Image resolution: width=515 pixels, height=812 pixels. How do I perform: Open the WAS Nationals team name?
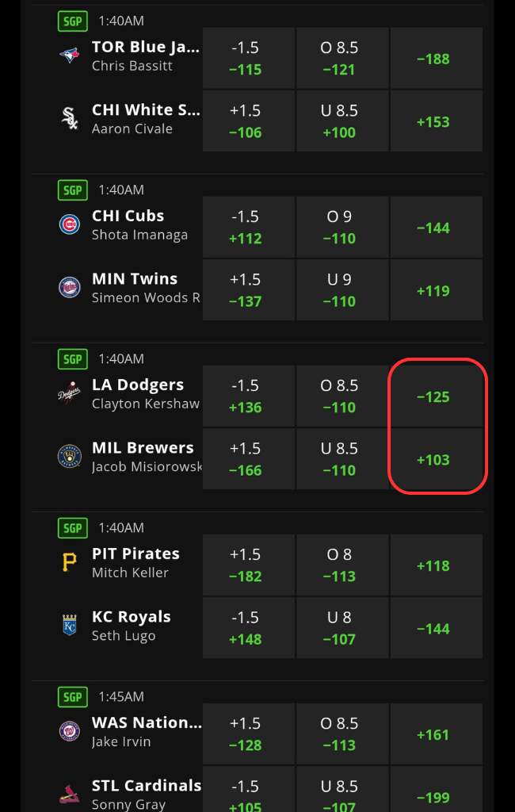click(x=147, y=722)
